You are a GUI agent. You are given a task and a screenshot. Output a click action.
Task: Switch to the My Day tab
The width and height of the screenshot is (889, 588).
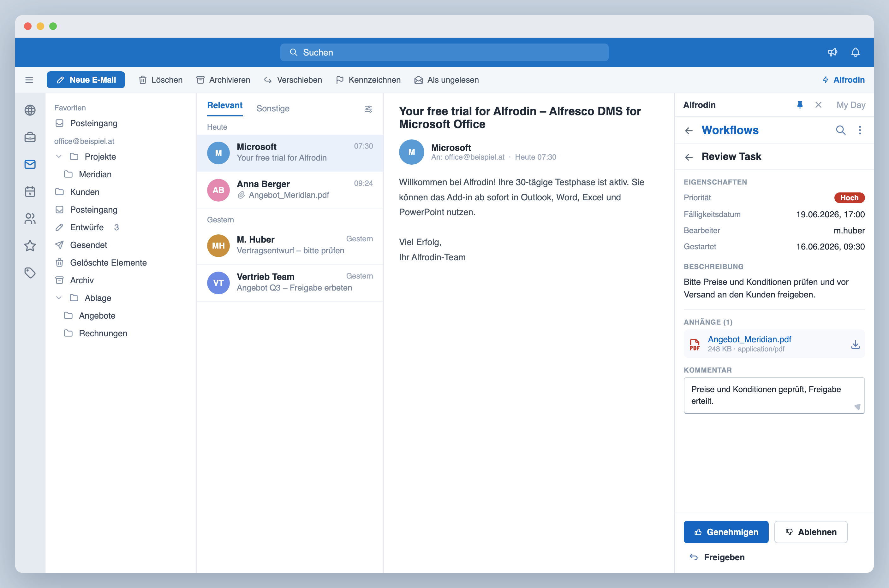(851, 105)
